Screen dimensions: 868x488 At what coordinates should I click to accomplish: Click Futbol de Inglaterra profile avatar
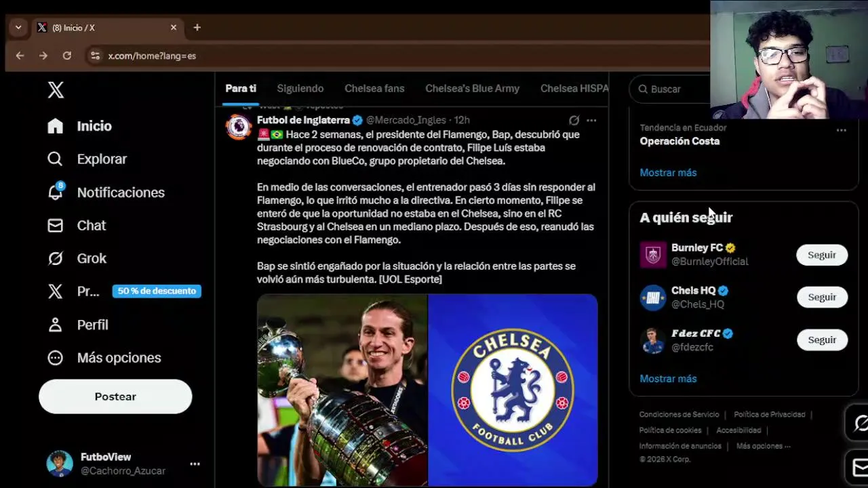click(x=239, y=127)
